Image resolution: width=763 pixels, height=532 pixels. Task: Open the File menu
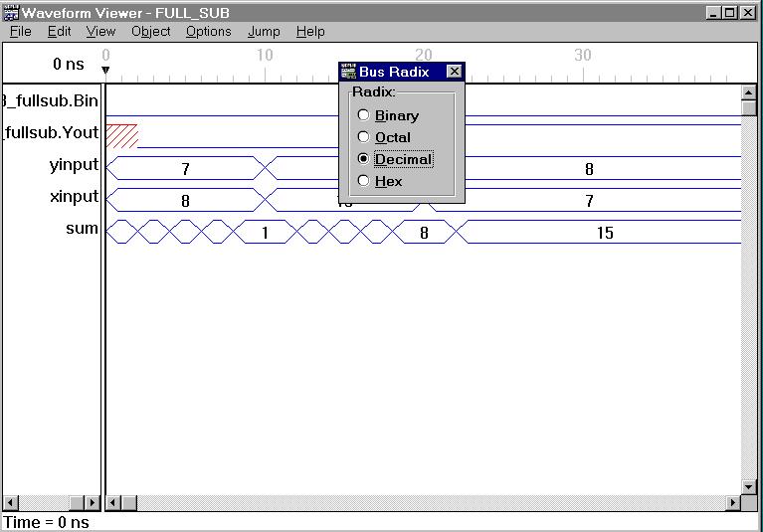tap(20, 31)
